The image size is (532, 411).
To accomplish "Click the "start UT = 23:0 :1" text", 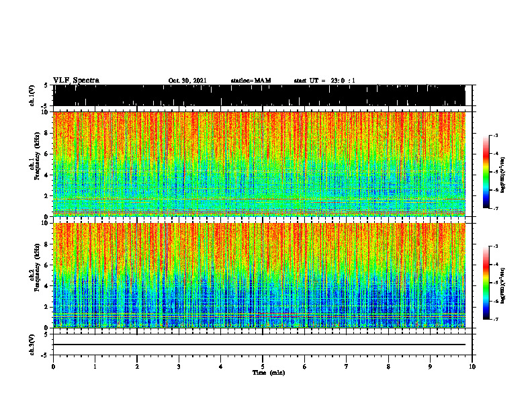I will [x=324, y=81].
